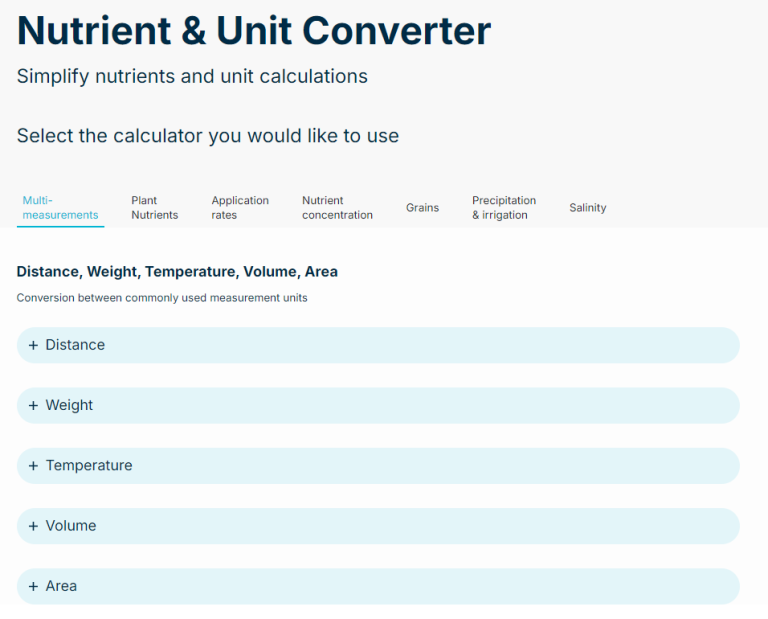
Task: Open the Application rates tab
Action: pos(240,207)
